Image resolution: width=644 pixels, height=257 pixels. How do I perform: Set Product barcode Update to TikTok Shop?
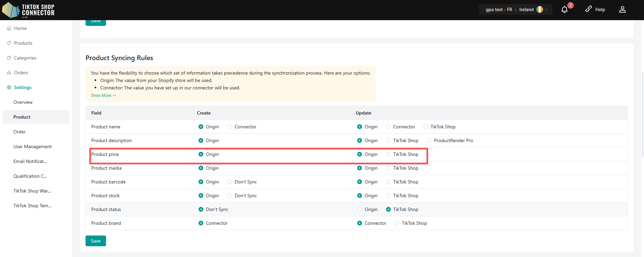coord(388,182)
